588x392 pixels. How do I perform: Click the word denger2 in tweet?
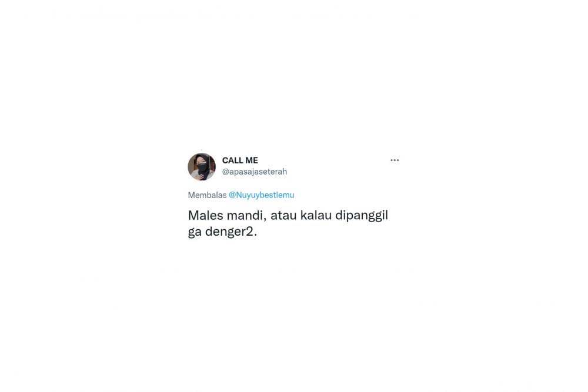[229, 232]
